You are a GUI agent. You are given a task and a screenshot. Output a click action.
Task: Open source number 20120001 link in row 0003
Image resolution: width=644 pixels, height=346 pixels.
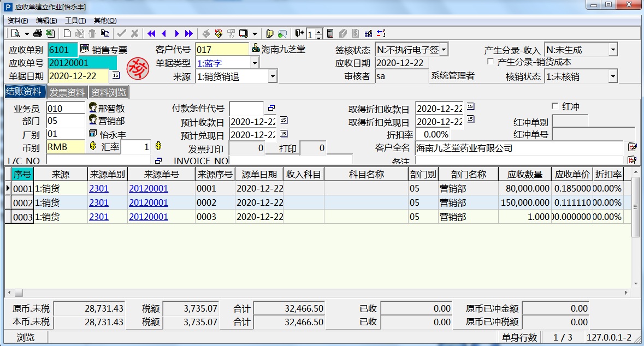(x=149, y=217)
